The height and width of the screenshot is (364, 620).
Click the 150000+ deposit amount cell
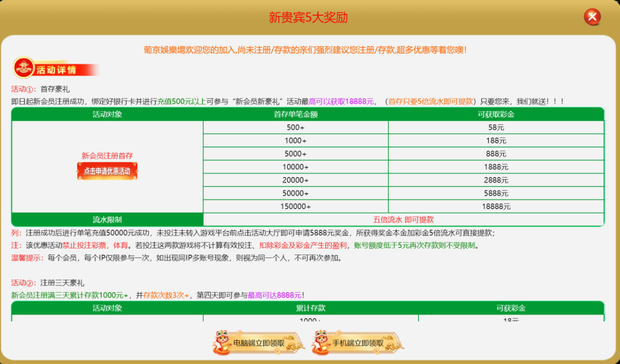tap(296, 207)
